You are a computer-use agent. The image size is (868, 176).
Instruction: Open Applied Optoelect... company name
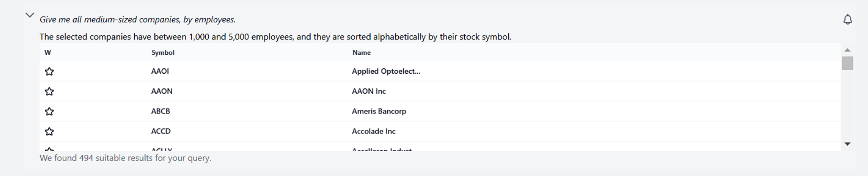386,71
